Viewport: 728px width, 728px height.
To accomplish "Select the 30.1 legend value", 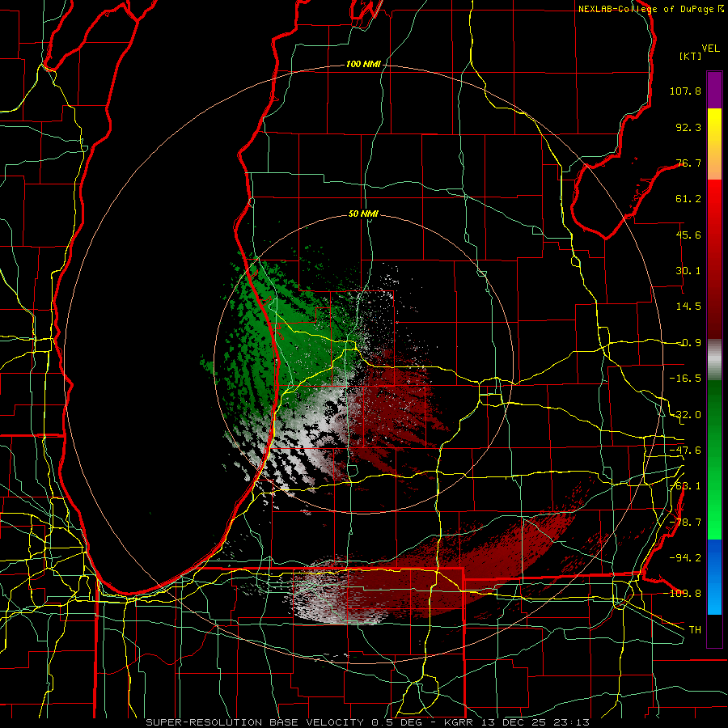I will [688, 271].
